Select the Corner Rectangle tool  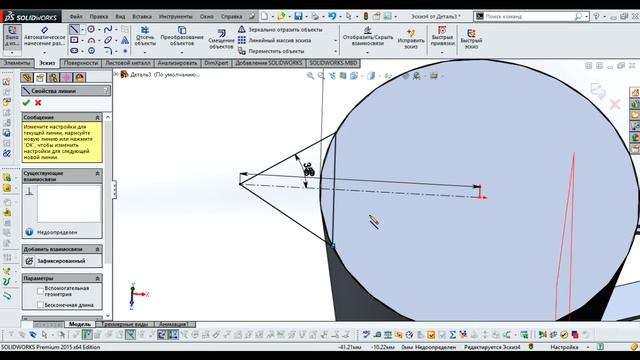pos(74,40)
